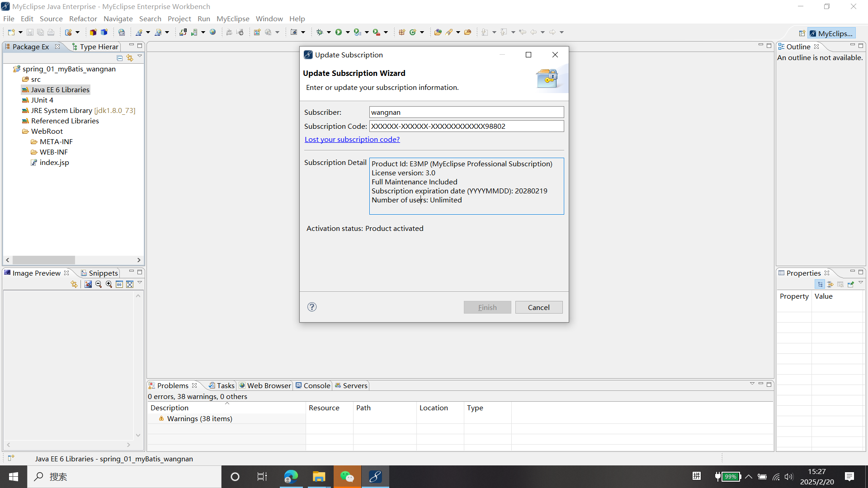The width and height of the screenshot is (868, 488).
Task: Switch to the Type Hierarchy tab
Action: [95, 47]
